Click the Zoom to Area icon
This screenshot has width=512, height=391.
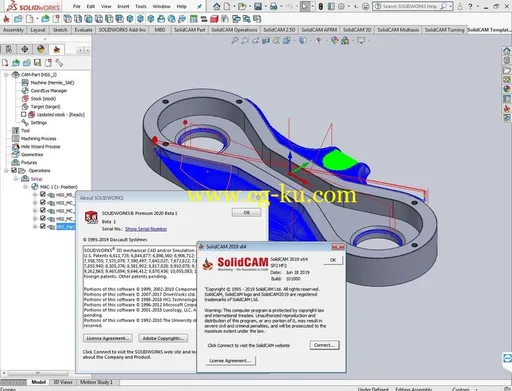click(245, 41)
